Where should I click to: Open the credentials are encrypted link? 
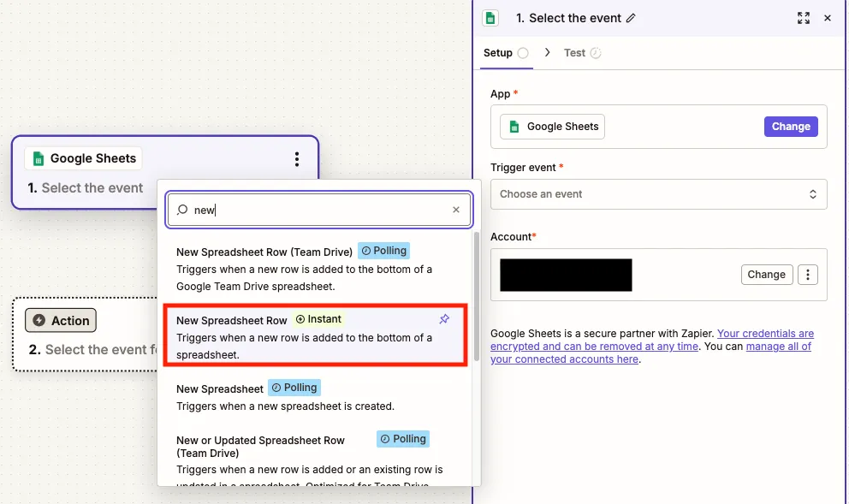(652, 340)
